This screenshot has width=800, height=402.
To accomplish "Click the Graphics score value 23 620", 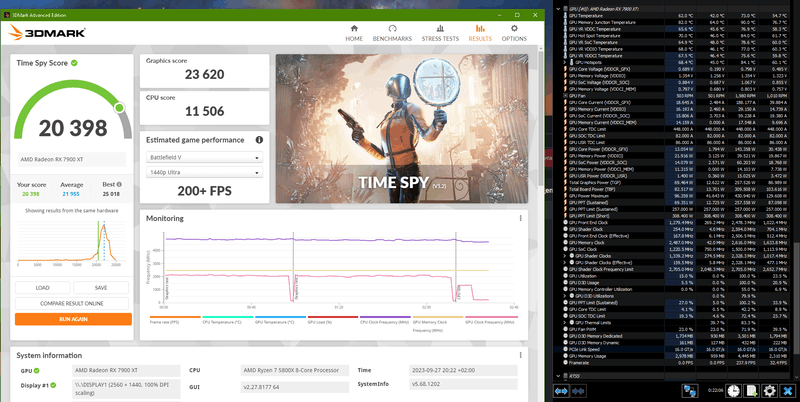I will point(205,74).
